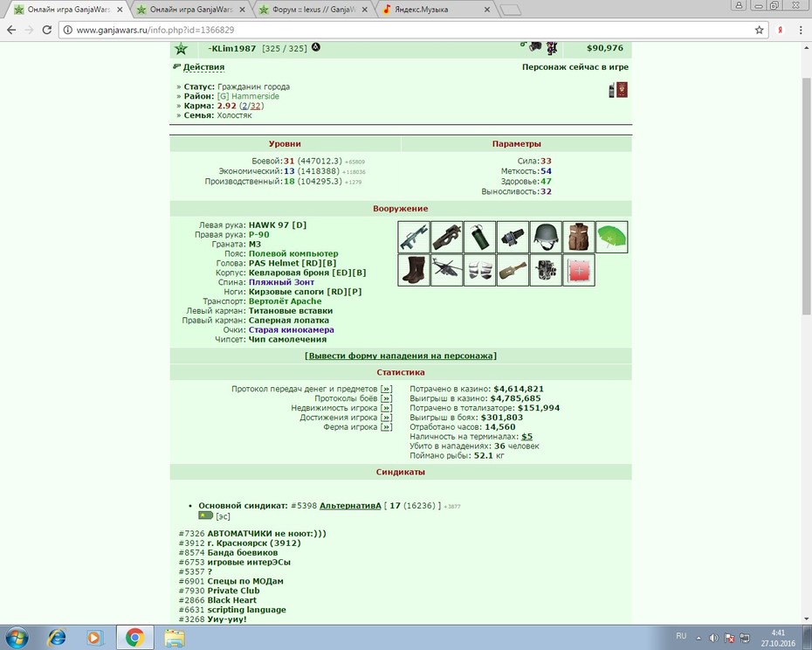
Task: Open the Старая кинокамера item link
Action: click(291, 329)
